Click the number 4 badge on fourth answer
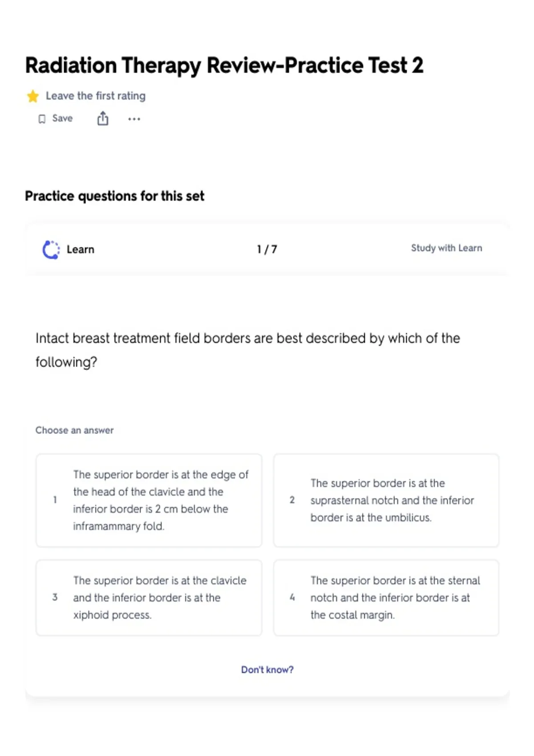Image resolution: width=534 pixels, height=756 pixels. click(292, 597)
